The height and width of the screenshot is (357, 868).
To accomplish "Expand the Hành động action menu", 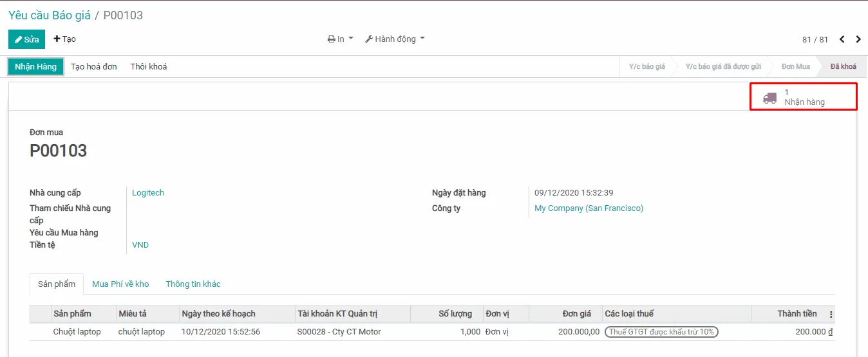I will [x=395, y=39].
